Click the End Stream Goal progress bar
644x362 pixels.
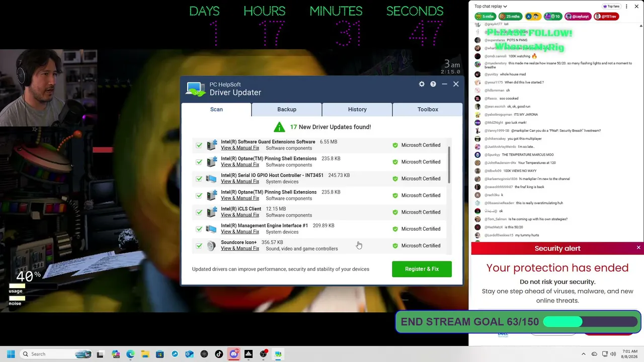590,322
